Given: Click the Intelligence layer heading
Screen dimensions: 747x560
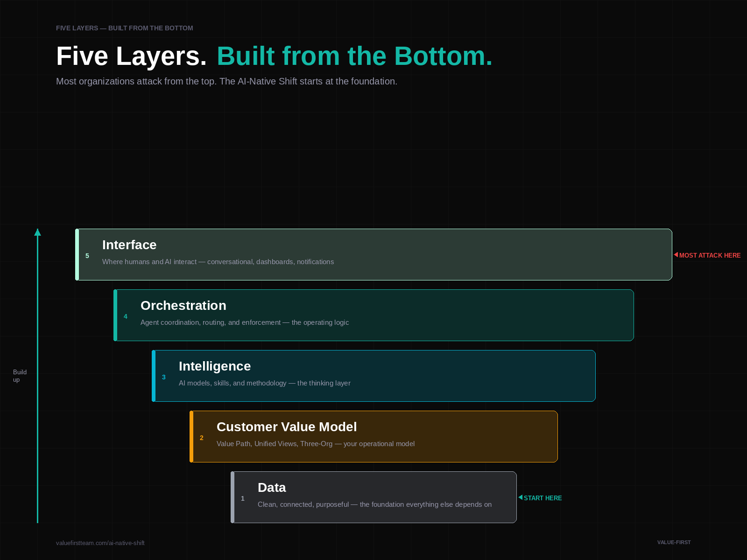Looking at the screenshot, I should click(215, 366).
